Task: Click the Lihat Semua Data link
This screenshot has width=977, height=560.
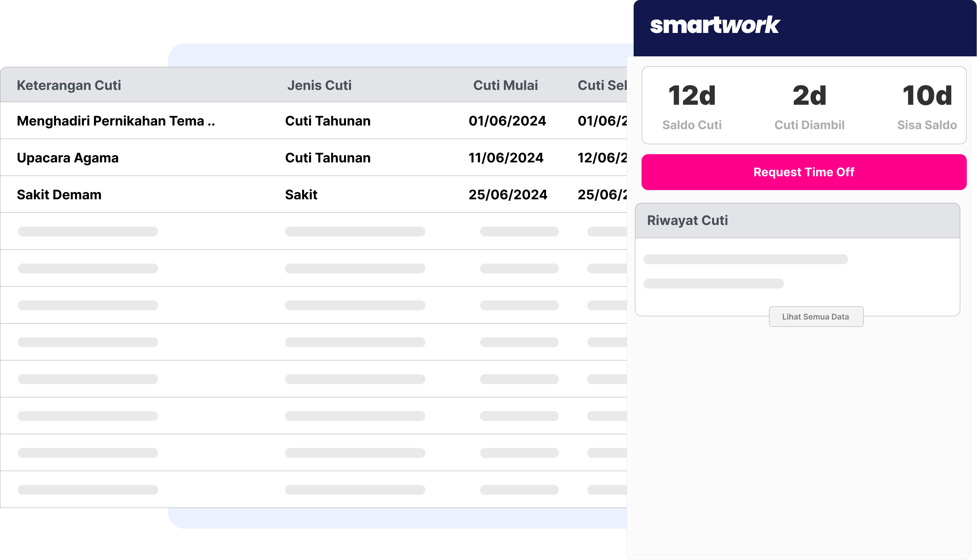Action: pos(816,316)
